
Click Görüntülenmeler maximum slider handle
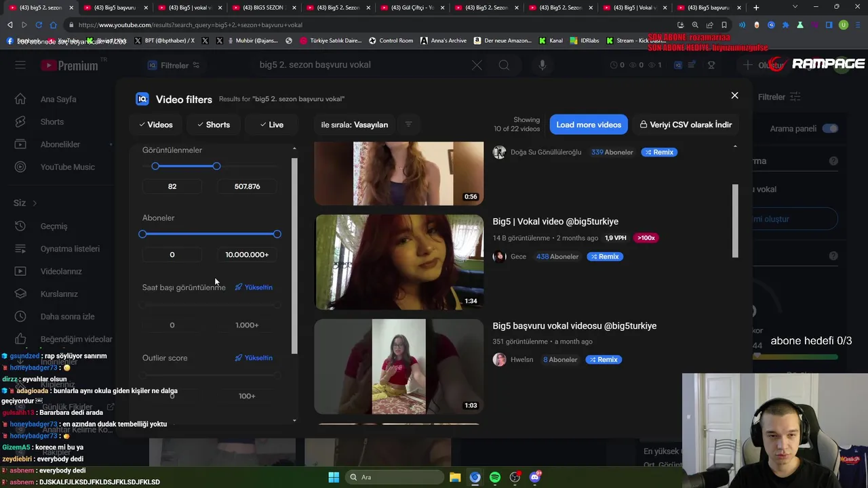(x=216, y=166)
